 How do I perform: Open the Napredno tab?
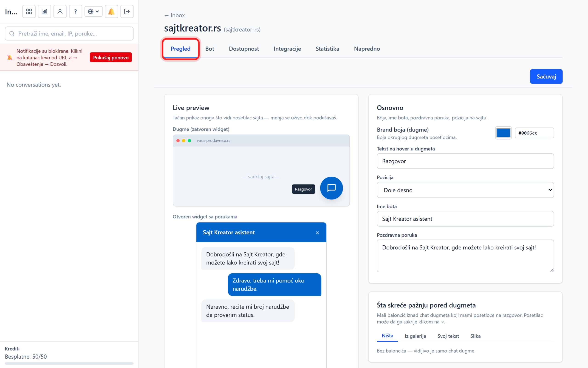pyautogui.click(x=367, y=49)
